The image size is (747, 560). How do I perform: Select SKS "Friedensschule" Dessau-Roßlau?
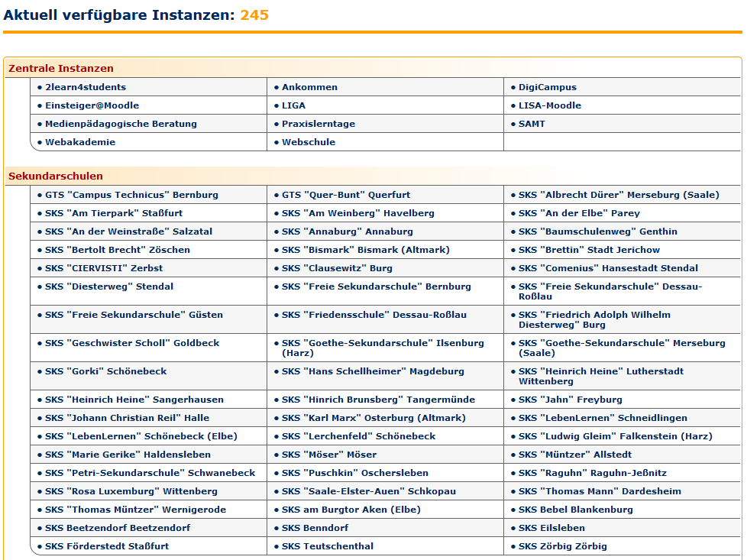[x=374, y=315]
